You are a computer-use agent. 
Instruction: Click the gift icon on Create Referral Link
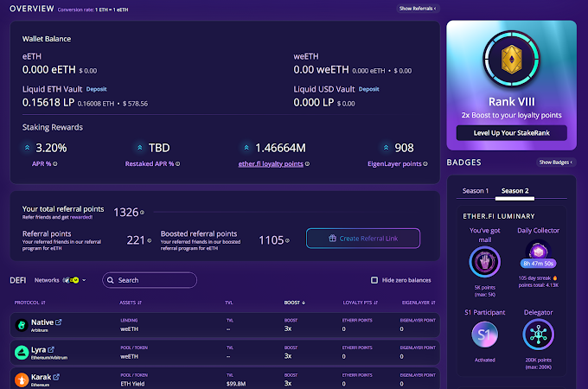[x=332, y=238]
